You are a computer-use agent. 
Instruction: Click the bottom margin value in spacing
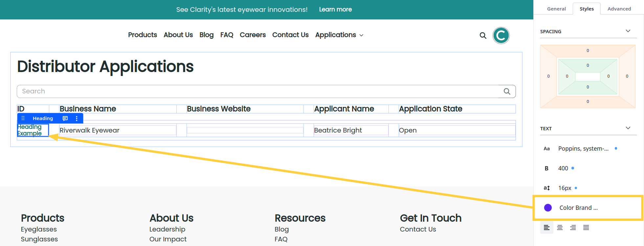588,102
